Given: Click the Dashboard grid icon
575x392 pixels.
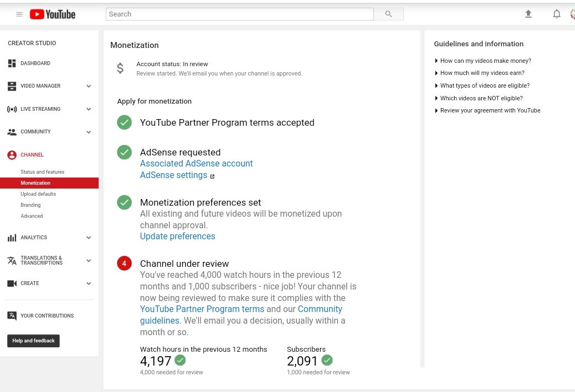Looking at the screenshot, I should pos(12,63).
